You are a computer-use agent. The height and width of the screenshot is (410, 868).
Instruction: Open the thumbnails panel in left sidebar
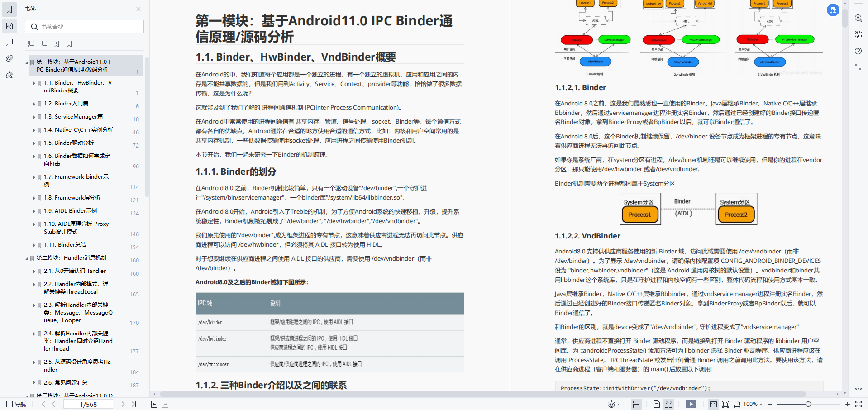(x=9, y=26)
